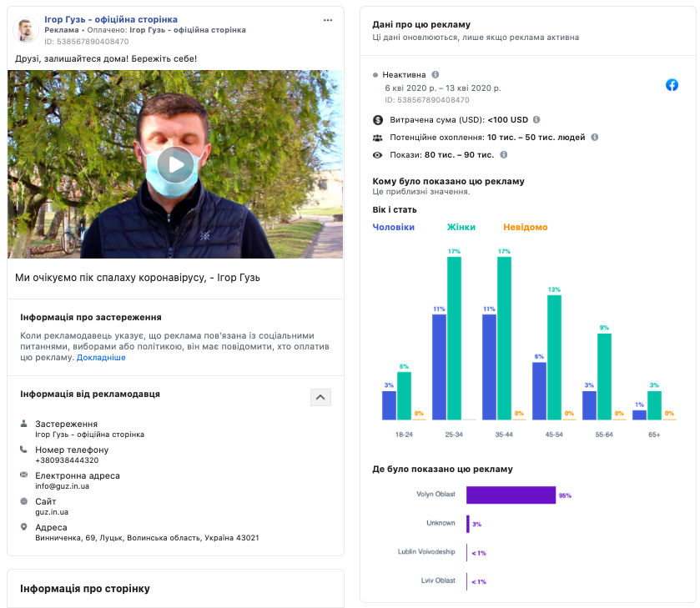
Task: Follow the Докладніше link
Action: 101,358
